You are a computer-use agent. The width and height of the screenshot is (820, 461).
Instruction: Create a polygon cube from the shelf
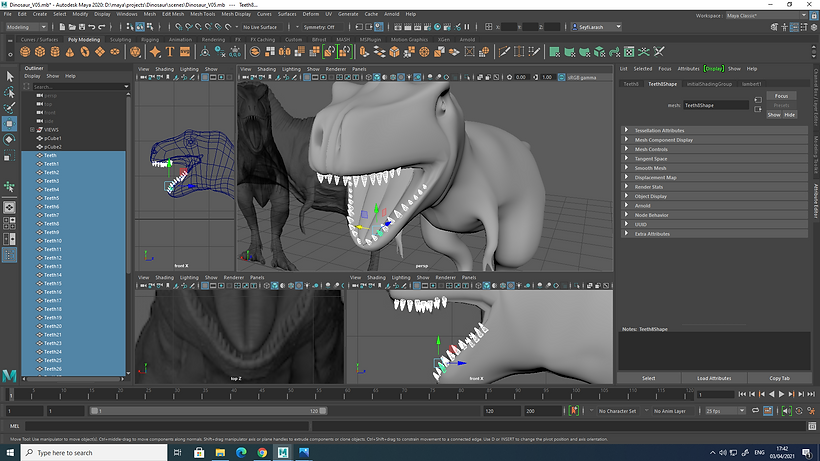tap(40, 52)
